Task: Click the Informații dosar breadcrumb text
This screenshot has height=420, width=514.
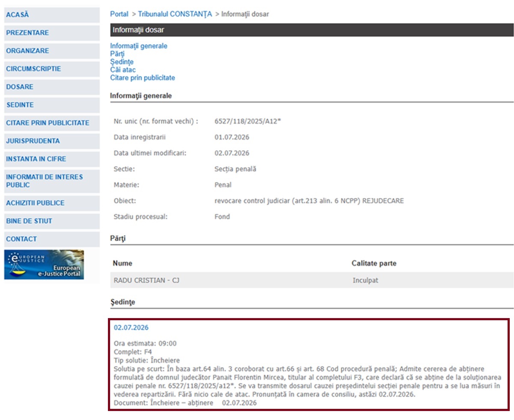Action: tap(245, 14)
